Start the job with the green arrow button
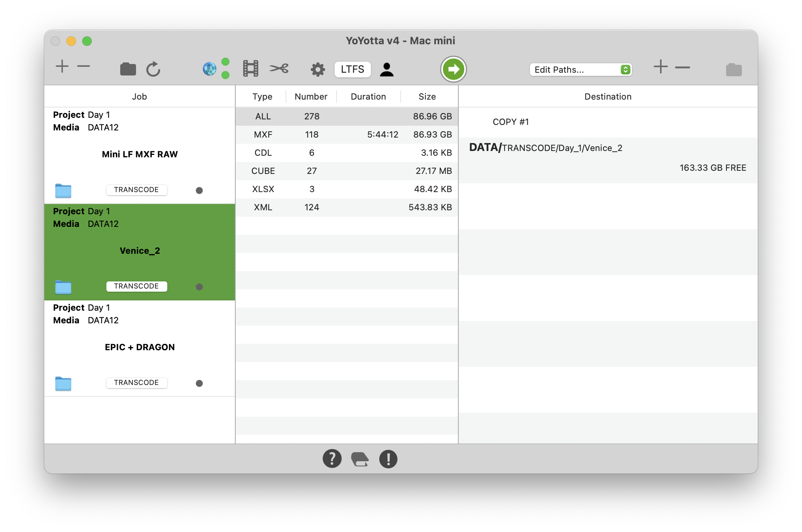This screenshot has width=802, height=532. 454,69
